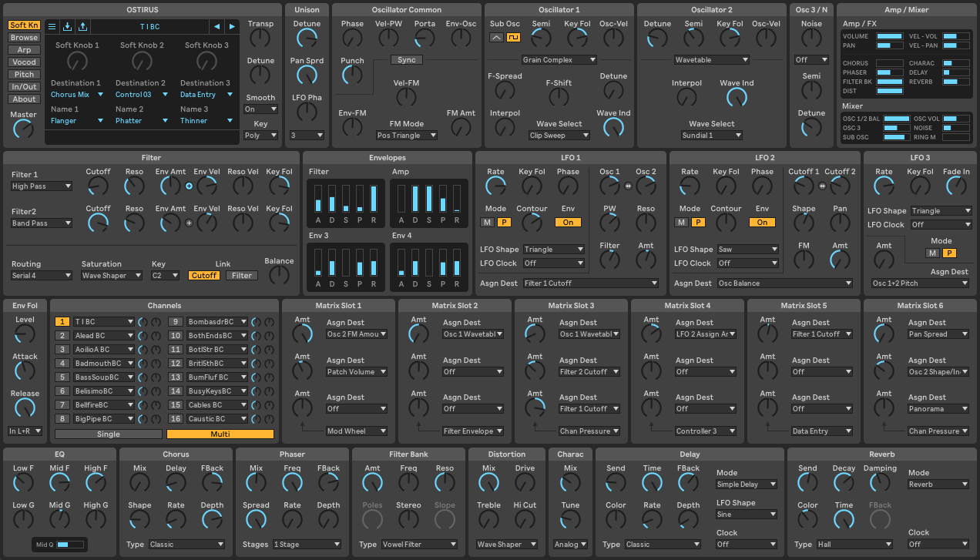Click the preset import download icon

pyautogui.click(x=68, y=27)
